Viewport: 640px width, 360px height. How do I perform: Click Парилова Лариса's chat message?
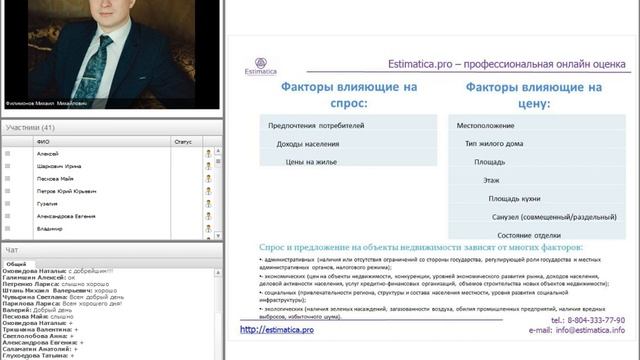pyautogui.click(x=62, y=304)
